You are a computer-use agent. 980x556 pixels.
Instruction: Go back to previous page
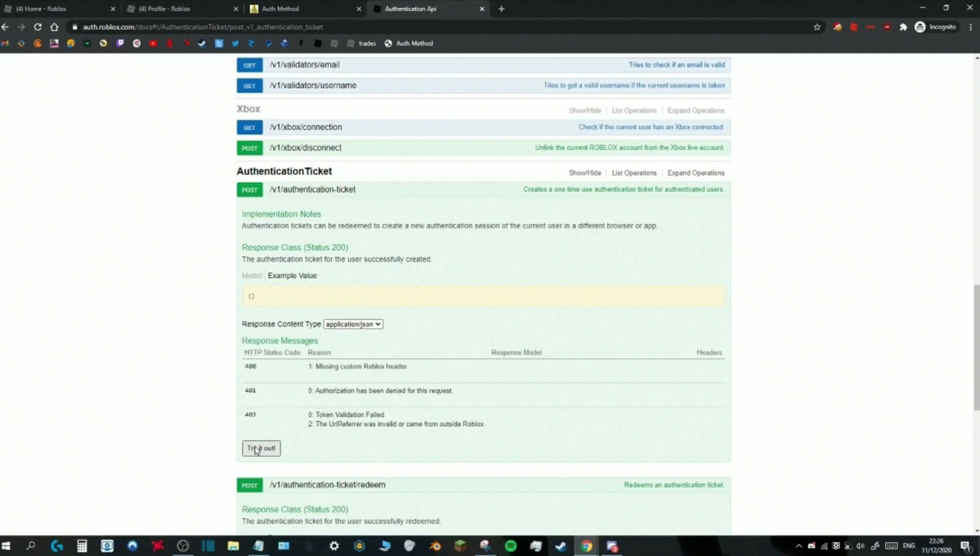5,27
